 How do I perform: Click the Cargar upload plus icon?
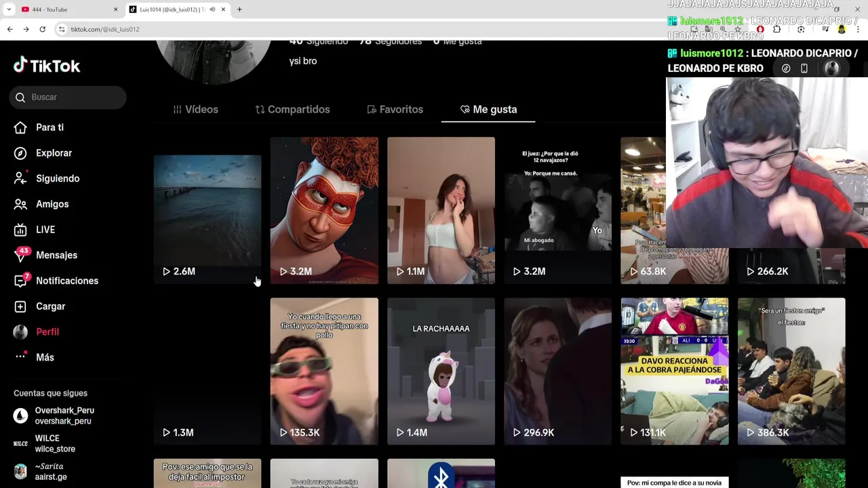click(x=20, y=306)
